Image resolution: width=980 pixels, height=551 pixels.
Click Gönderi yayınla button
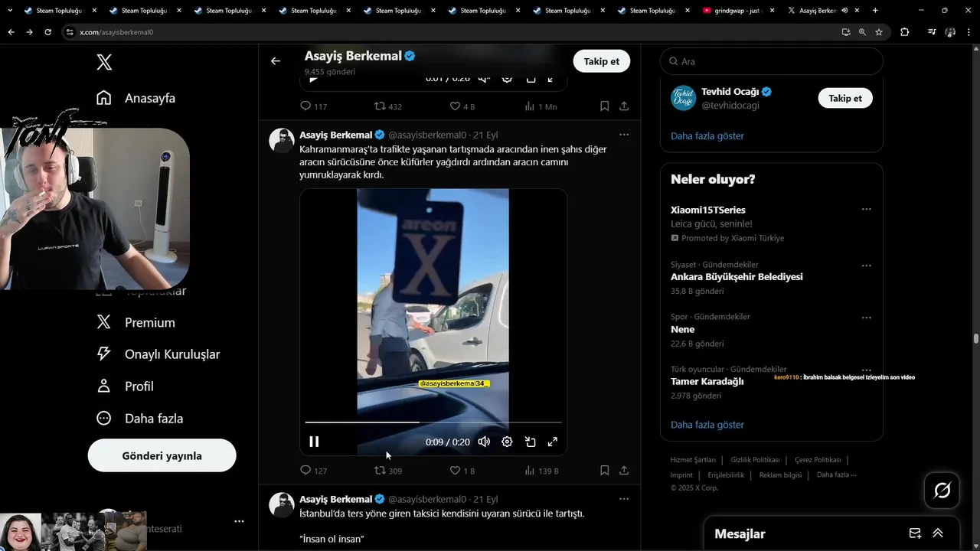(x=162, y=455)
